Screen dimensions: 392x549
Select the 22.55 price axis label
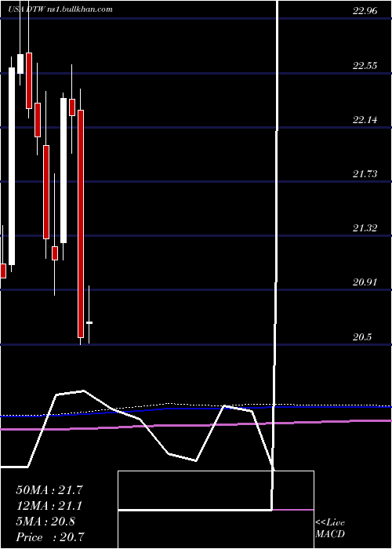coord(365,65)
